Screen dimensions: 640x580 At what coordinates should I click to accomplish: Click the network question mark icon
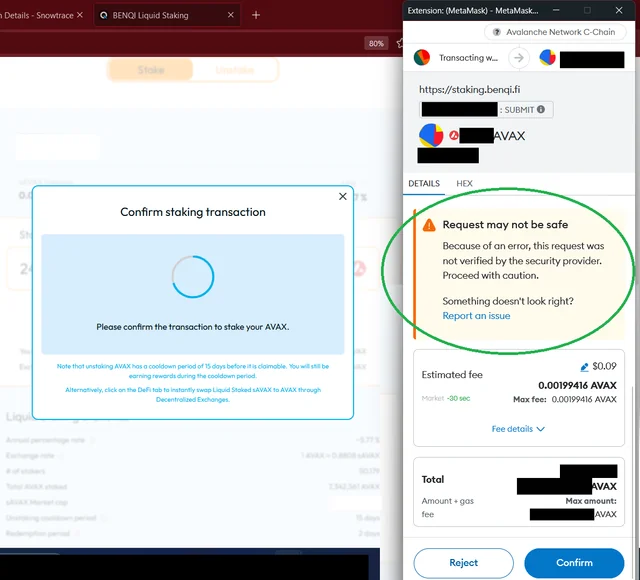tap(496, 32)
